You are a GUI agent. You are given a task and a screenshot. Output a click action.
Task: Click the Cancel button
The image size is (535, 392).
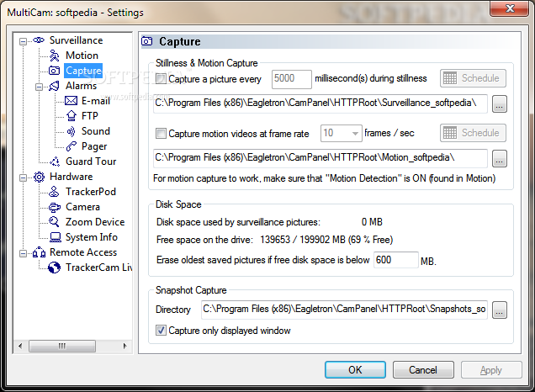click(423, 370)
